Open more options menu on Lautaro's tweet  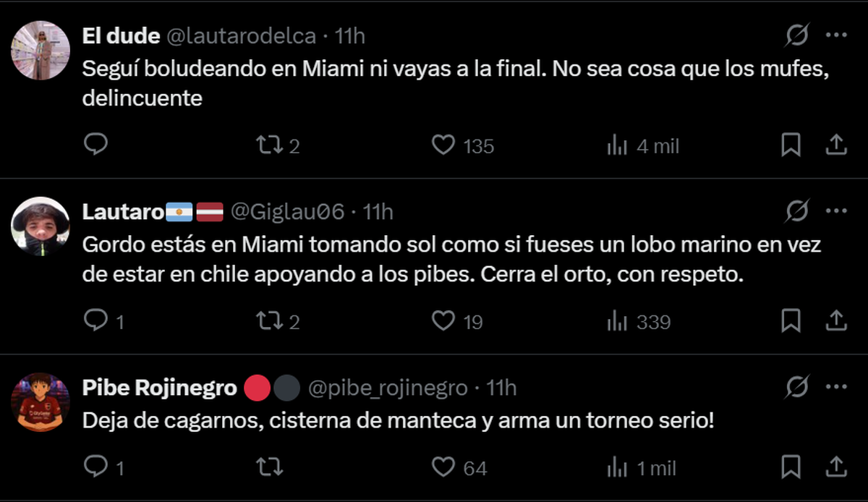pyautogui.click(x=836, y=211)
